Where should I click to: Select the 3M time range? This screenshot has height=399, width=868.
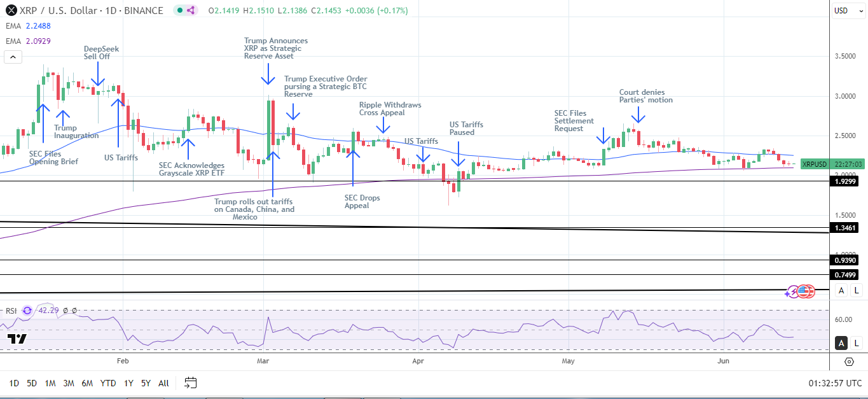click(69, 383)
